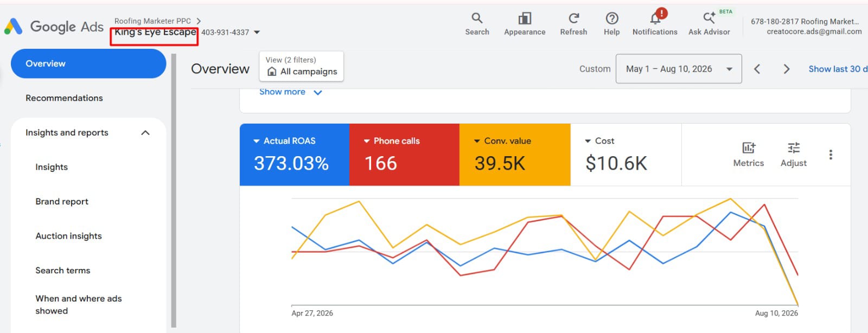Screen dimensions: 868x333
Task: Click the Show last 30 days link
Action: [x=838, y=69]
